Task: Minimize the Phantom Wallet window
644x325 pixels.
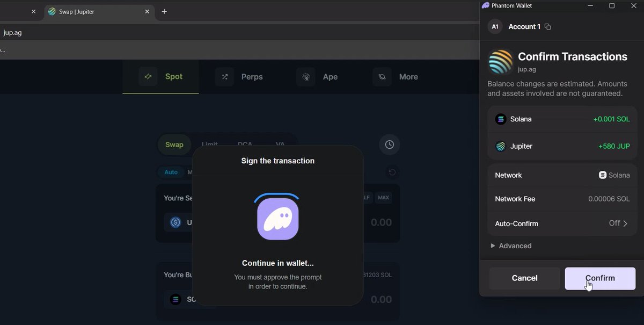Action: pyautogui.click(x=590, y=5)
